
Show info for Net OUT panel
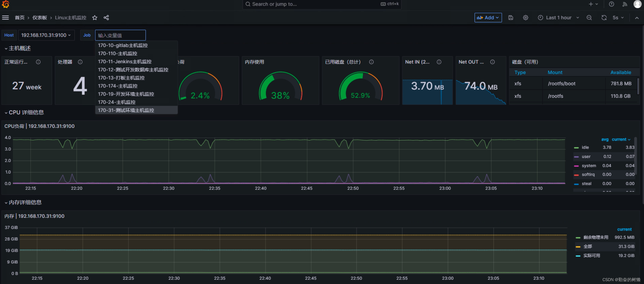pos(492,62)
